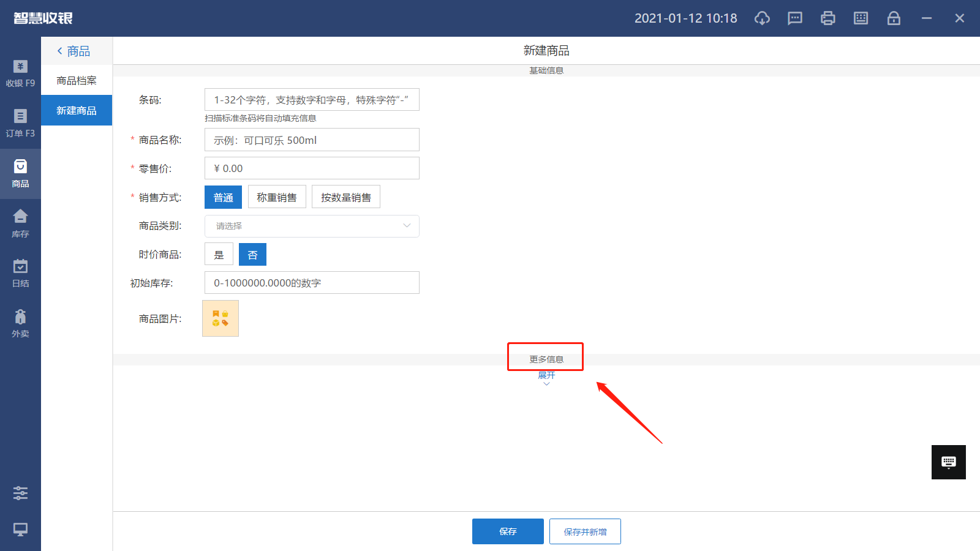This screenshot has height=551, width=980.
Task: Open the on-screen keyboard icon
Action: [x=860, y=18]
